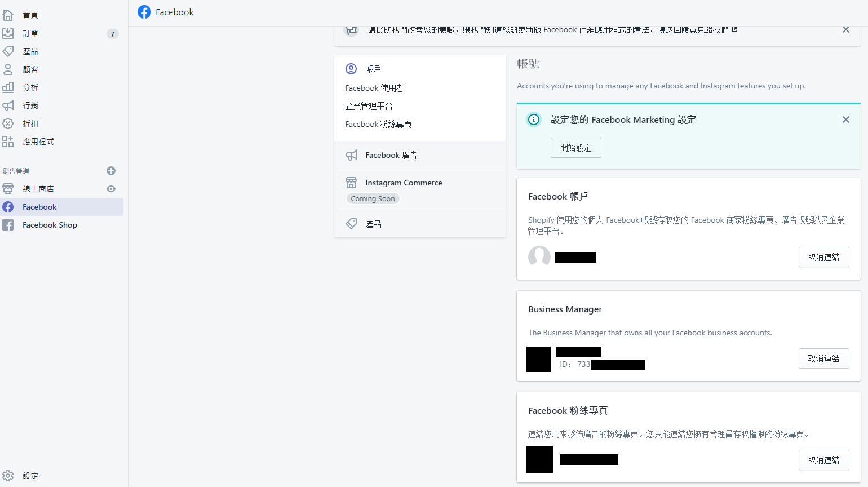This screenshot has width=868, height=487.
Task: Click the feedback banner icon at top
Action: coord(352,30)
